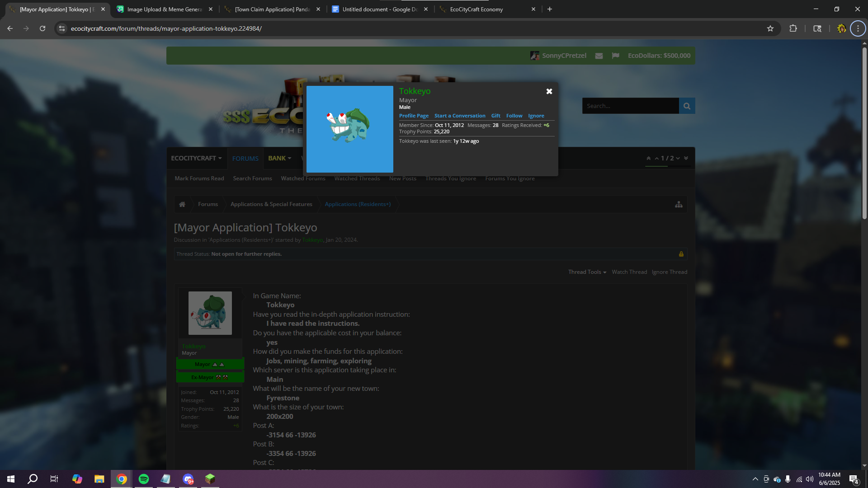This screenshot has height=488, width=868.
Task: Click Ignore in the member card
Action: [536, 116]
